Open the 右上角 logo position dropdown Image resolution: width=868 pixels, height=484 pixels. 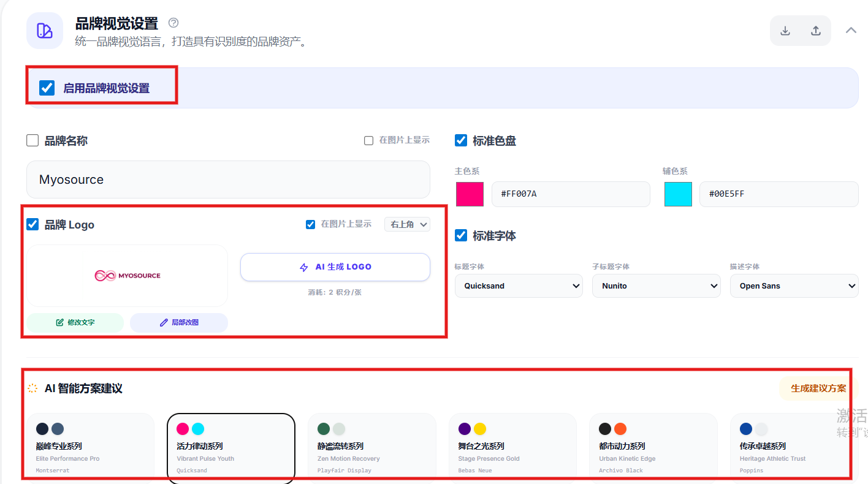(407, 224)
